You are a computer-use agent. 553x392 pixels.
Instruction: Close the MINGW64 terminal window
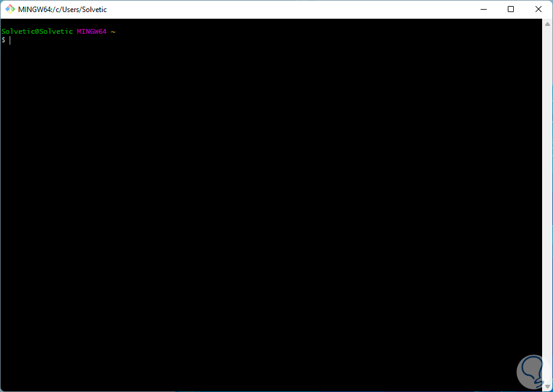(538, 9)
